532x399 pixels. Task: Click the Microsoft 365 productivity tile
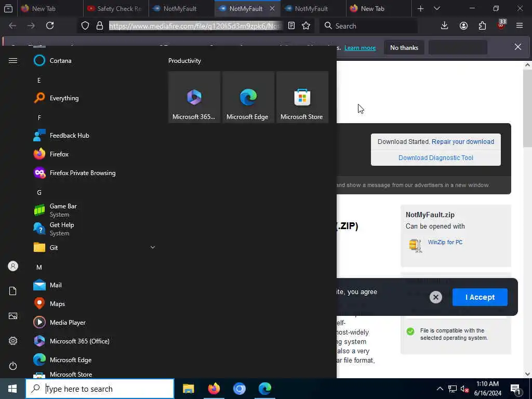tap(194, 97)
